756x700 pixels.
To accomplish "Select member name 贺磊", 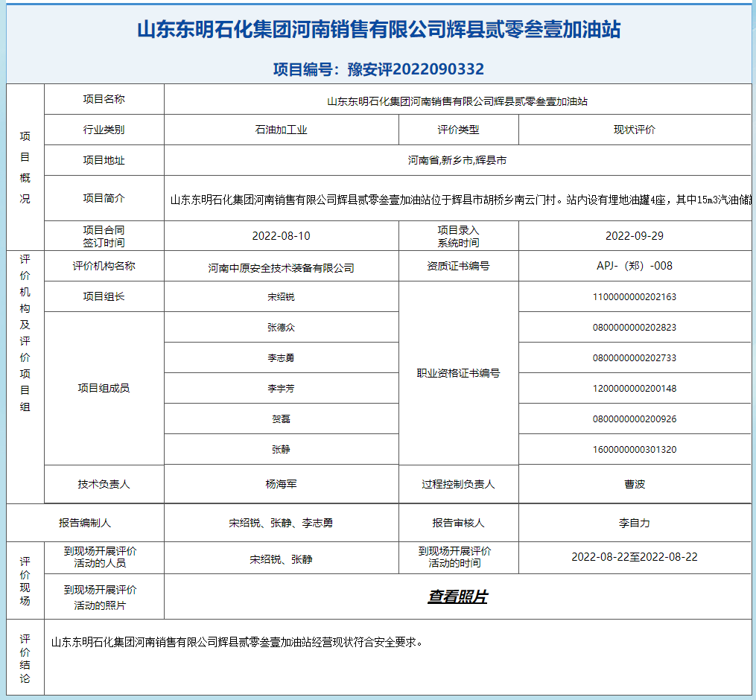I will pyautogui.click(x=281, y=419).
